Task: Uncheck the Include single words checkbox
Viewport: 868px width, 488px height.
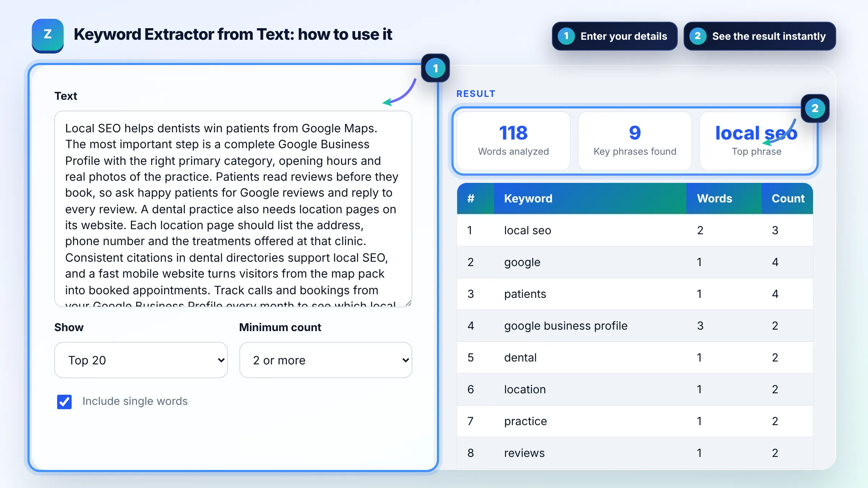Action: click(64, 402)
